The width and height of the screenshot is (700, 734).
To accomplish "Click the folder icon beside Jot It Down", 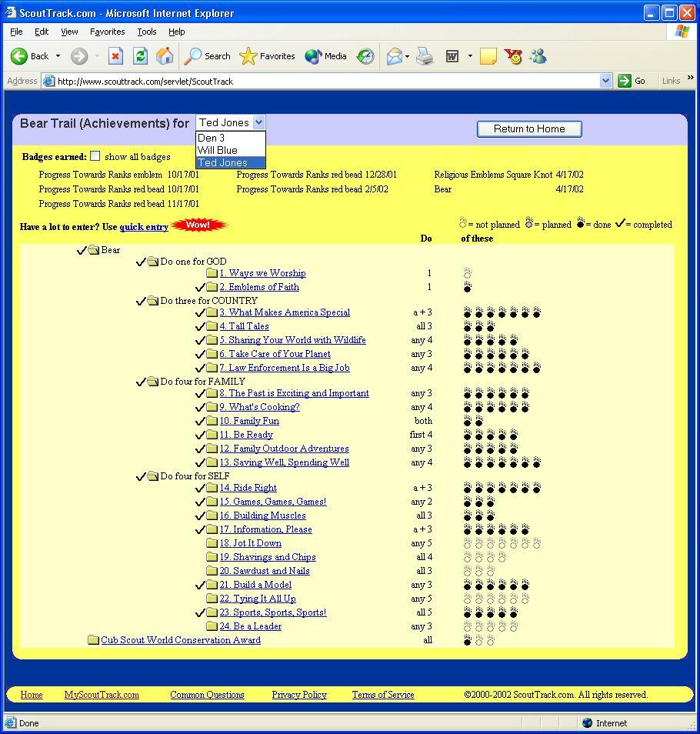I will (x=212, y=543).
